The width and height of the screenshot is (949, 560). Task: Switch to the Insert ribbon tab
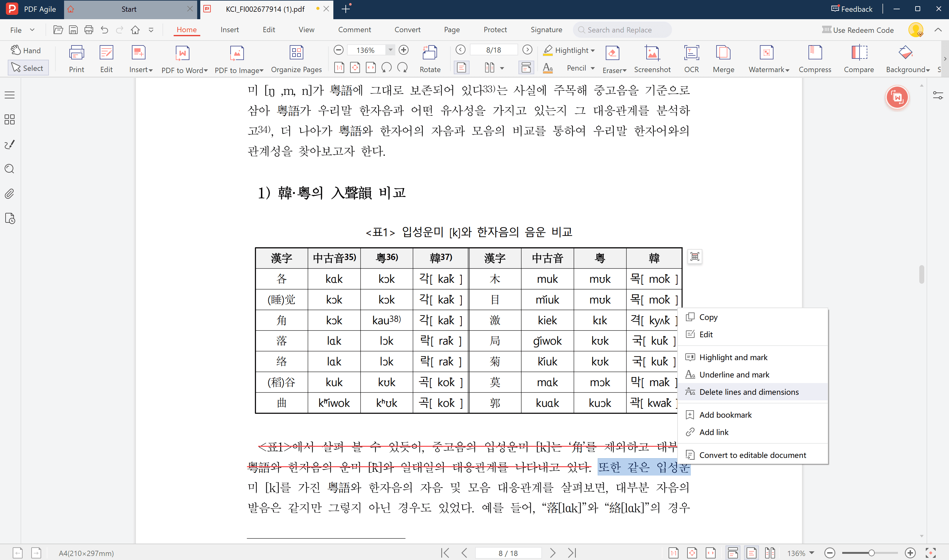(229, 29)
